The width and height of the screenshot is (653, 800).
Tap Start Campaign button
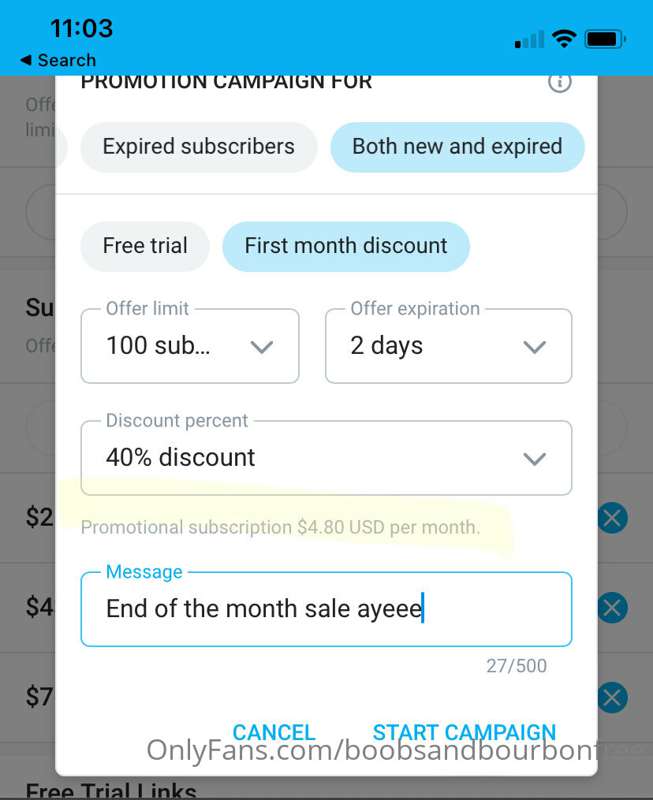(464, 732)
